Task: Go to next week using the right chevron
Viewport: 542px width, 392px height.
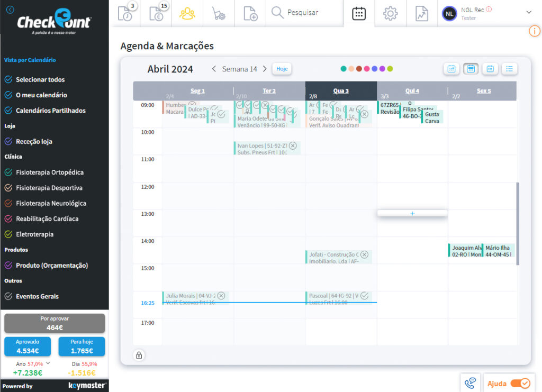Action: pos(265,69)
